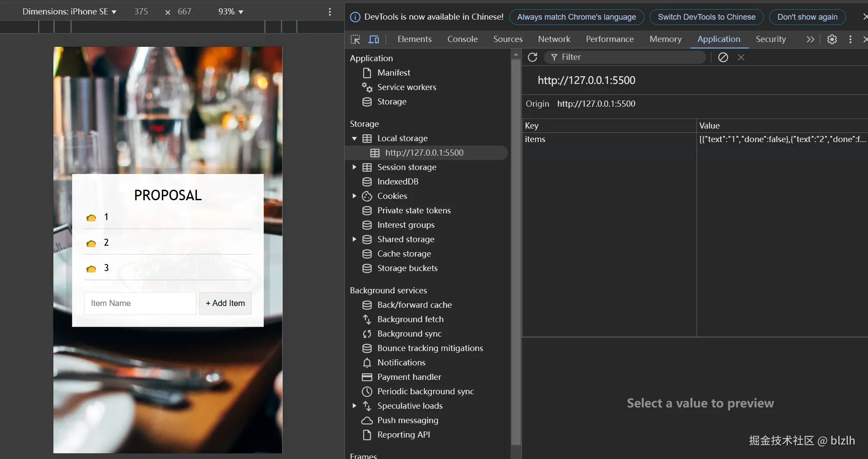Open Storage under Application section
Screen dimensions: 868x459
click(x=392, y=102)
